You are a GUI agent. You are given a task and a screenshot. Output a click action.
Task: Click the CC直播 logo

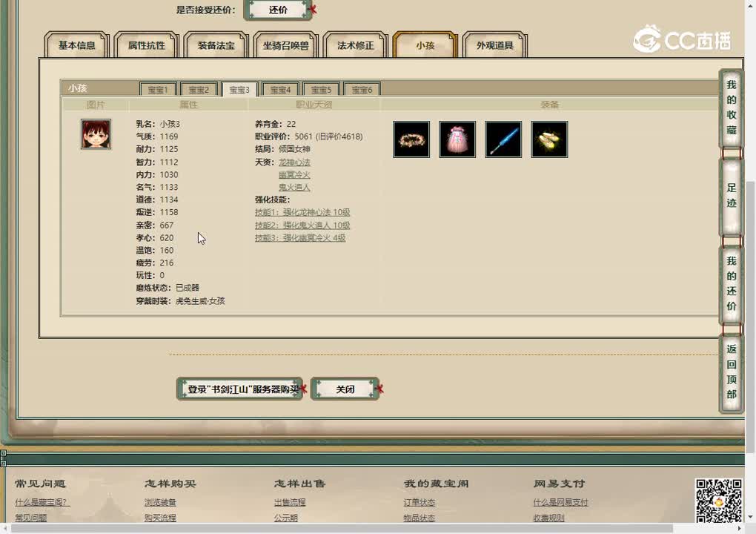680,42
